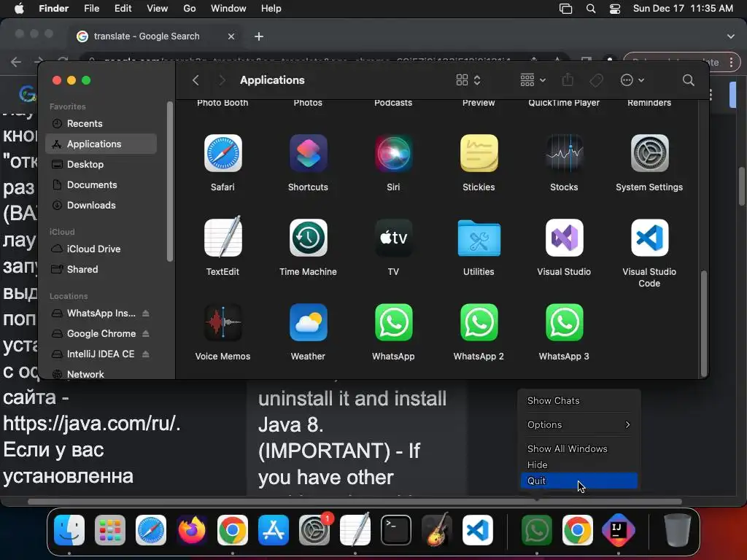747x560 pixels.
Task: Select the WhatsApp 3 app icon
Action: coord(564,322)
